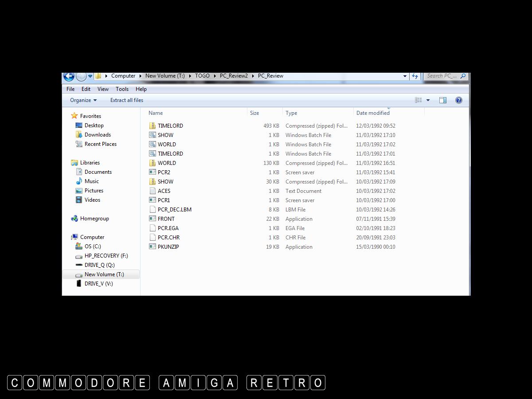Click Extract all files button
The height and width of the screenshot is (399, 532).
coord(127,100)
